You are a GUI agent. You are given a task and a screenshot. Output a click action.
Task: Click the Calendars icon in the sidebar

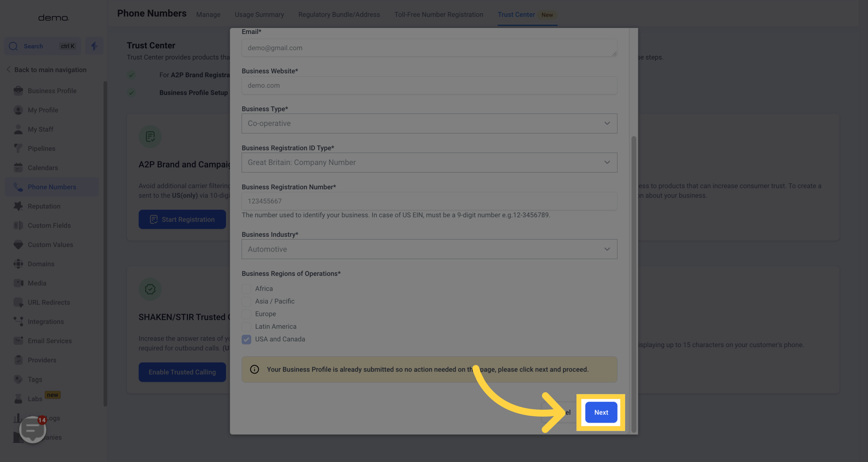[x=18, y=168]
